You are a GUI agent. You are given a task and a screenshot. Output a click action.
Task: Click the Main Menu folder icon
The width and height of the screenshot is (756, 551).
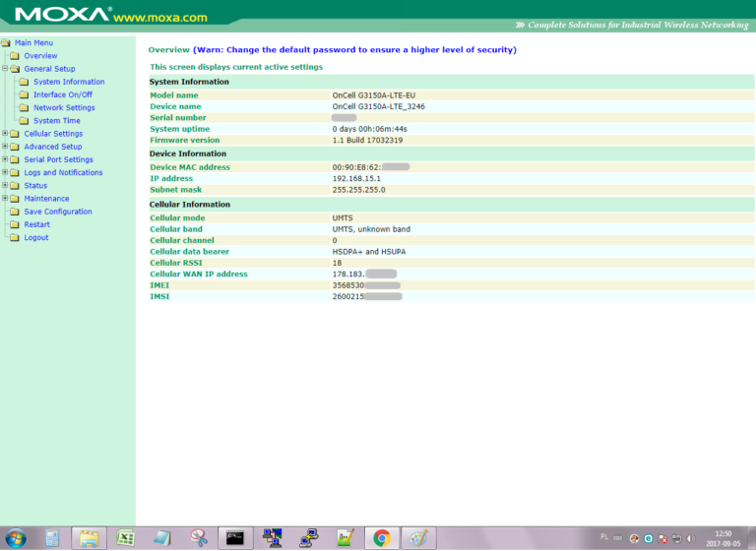pyautogui.click(x=5, y=43)
